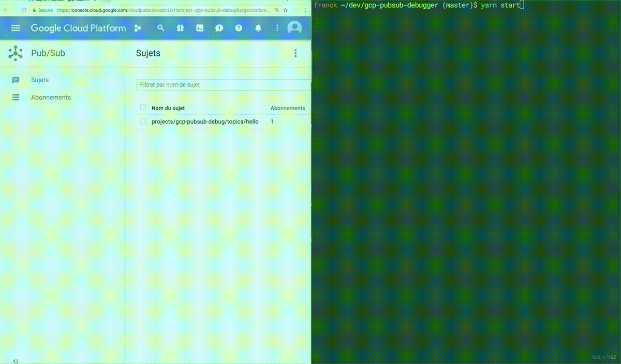Open the Google Cloud navigation menu

pos(16,28)
